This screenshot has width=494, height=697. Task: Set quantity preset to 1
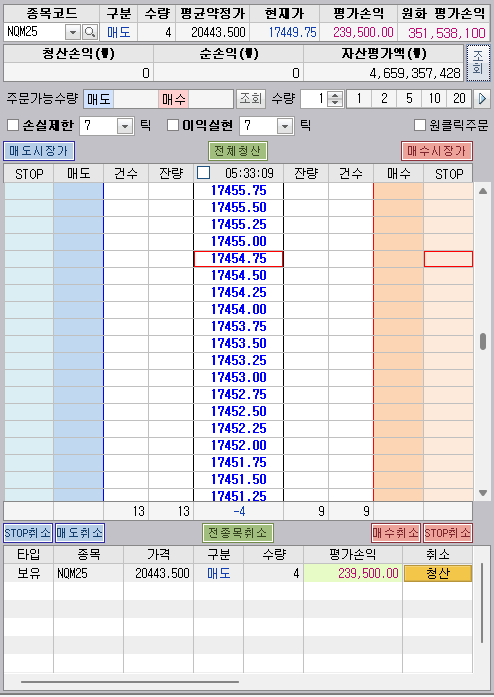pyautogui.click(x=359, y=98)
